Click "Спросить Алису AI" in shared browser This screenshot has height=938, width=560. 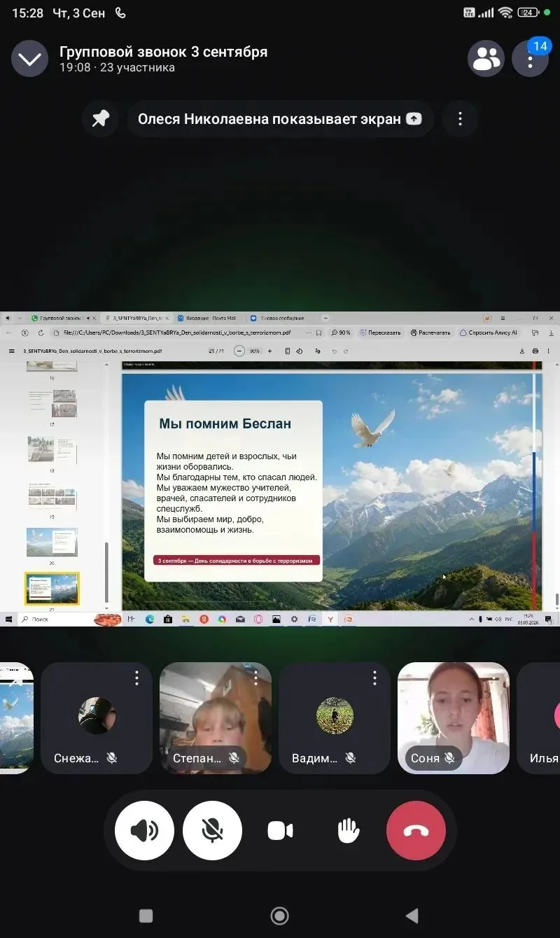[x=489, y=333]
